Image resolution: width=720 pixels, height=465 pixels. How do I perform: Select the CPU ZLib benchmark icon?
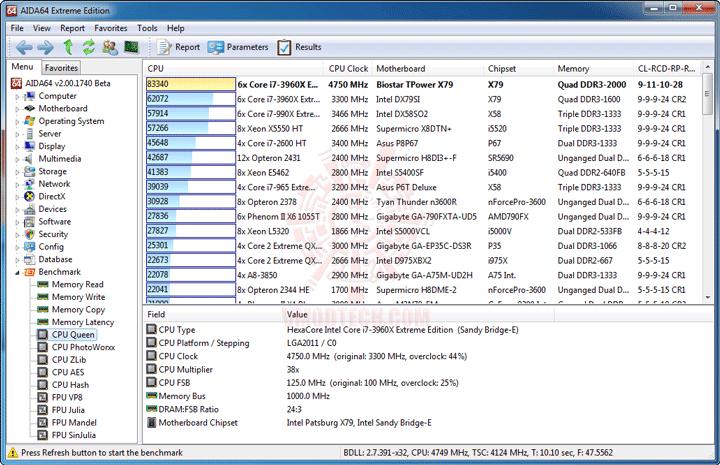pos(43,360)
